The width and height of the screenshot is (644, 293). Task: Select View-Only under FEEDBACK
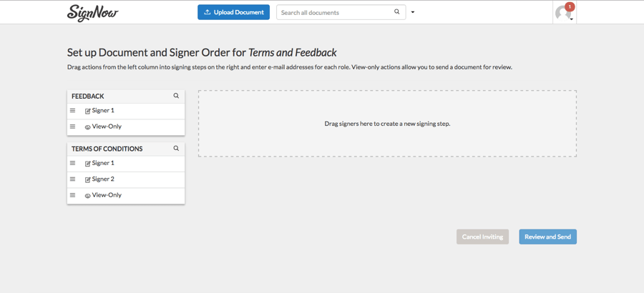107,126
